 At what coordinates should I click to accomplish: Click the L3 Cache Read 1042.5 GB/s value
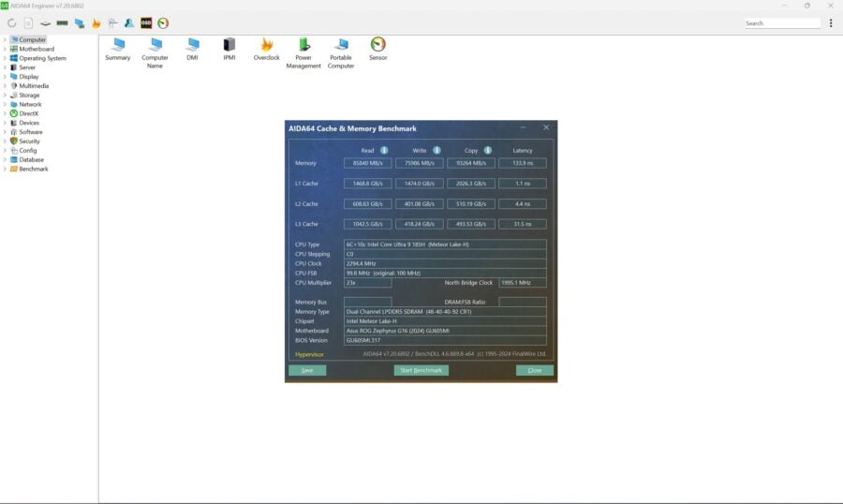click(368, 224)
